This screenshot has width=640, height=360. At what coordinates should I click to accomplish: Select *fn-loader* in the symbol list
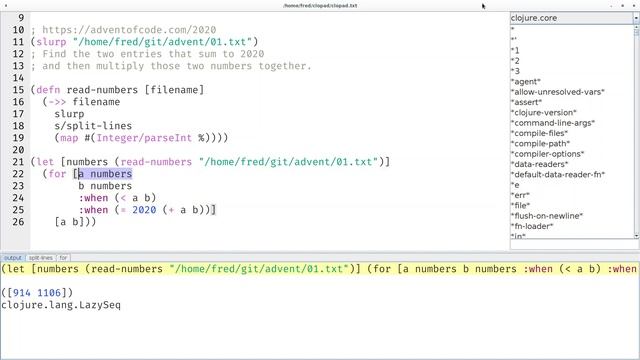532,226
